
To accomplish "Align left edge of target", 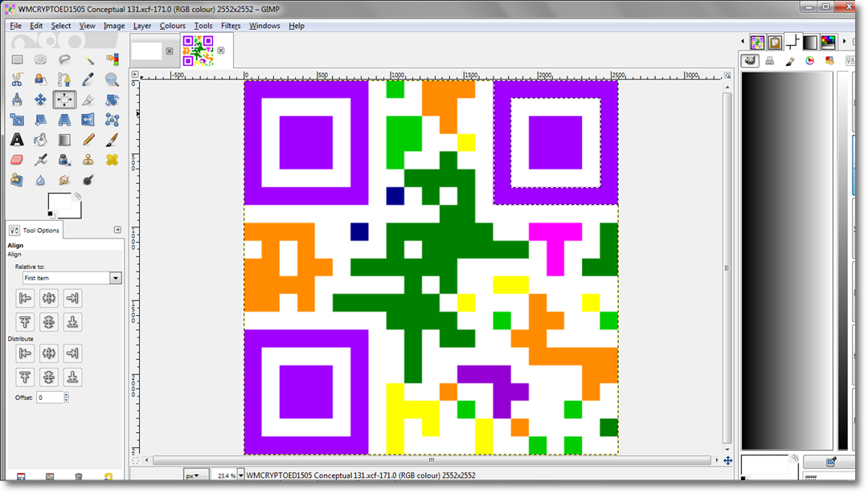I will click(25, 298).
